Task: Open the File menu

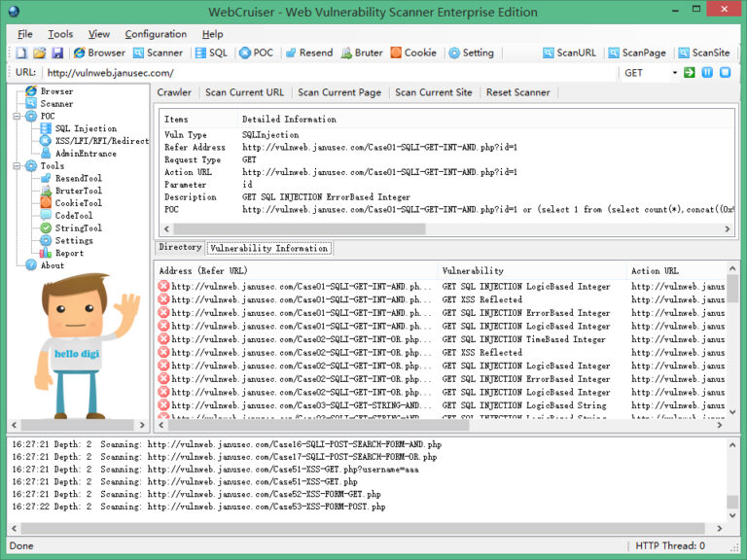Action: pos(24,34)
